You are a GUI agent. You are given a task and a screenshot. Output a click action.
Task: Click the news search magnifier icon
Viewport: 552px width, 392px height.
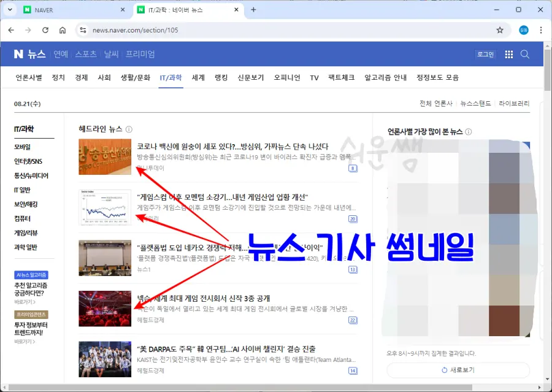coord(526,54)
